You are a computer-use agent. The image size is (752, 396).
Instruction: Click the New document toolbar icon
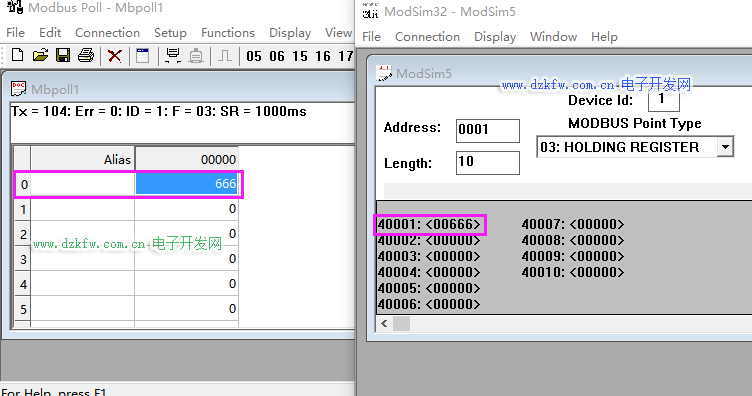17,56
